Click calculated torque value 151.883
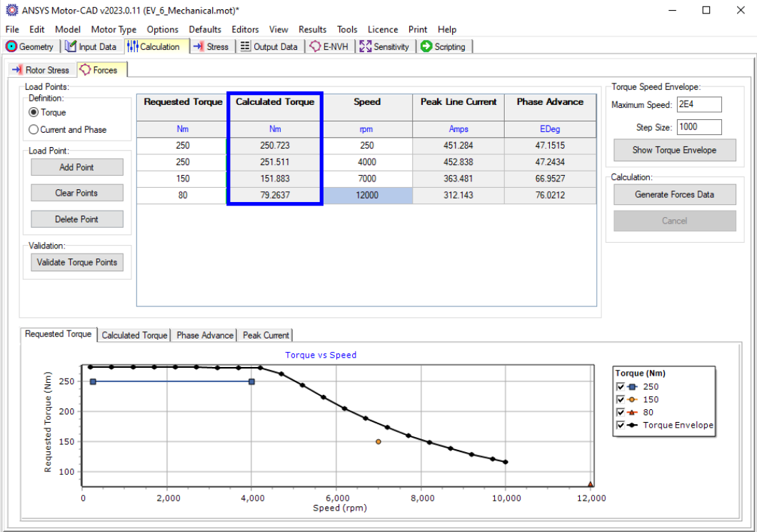 [x=275, y=179]
